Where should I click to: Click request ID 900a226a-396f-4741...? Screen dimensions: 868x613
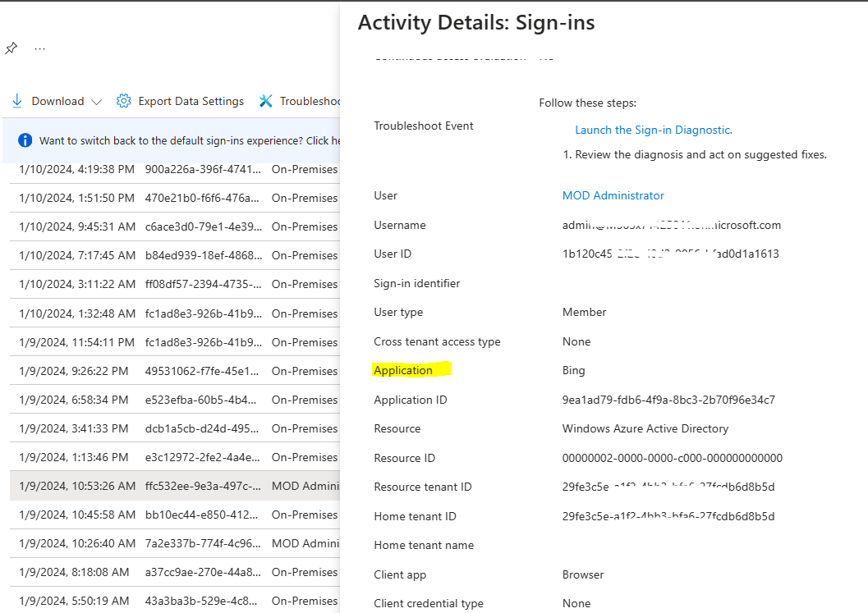203,169
